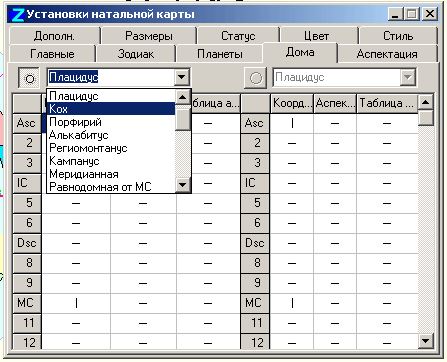Select the right row header 9

pyautogui.click(x=255, y=283)
